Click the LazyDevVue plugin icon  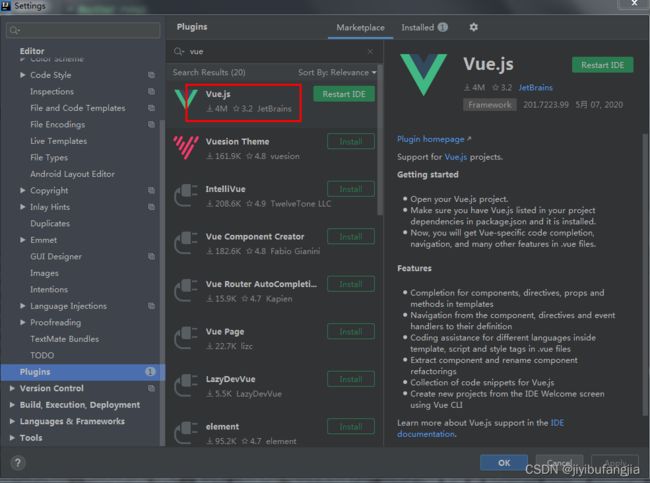186,386
